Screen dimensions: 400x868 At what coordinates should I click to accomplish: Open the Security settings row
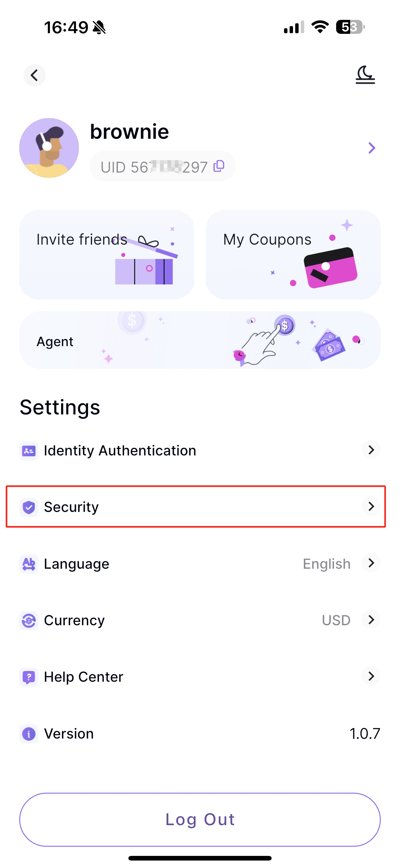click(x=196, y=506)
